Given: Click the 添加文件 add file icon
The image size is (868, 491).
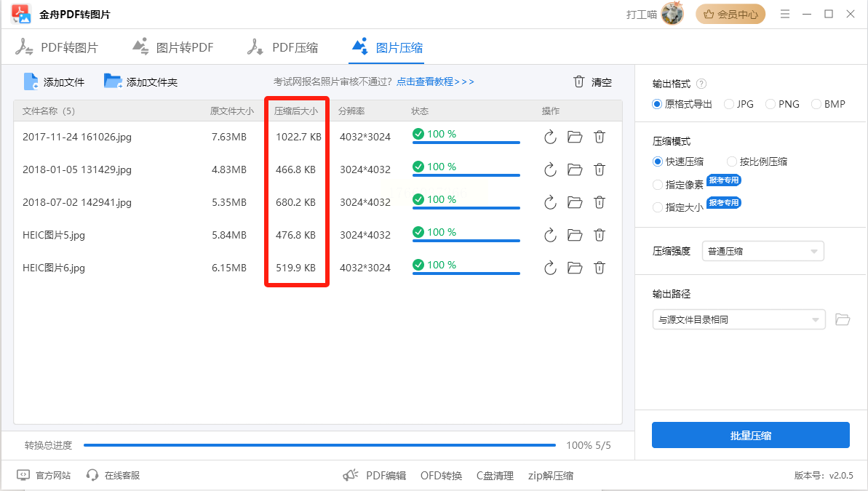Looking at the screenshot, I should [31, 82].
